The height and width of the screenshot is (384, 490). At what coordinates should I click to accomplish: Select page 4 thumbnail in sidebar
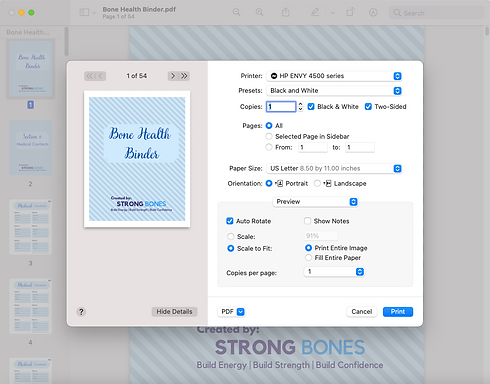[x=30, y=306]
